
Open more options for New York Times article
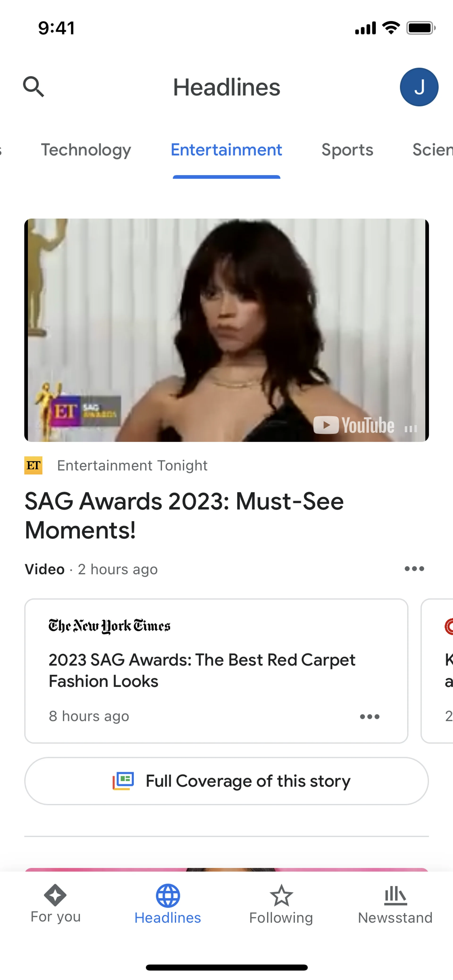(x=369, y=717)
